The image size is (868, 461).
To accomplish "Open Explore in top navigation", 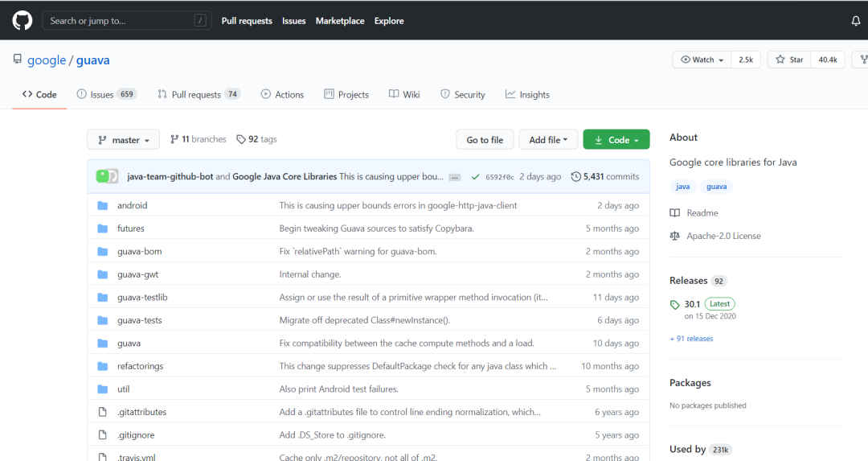I will coord(389,21).
